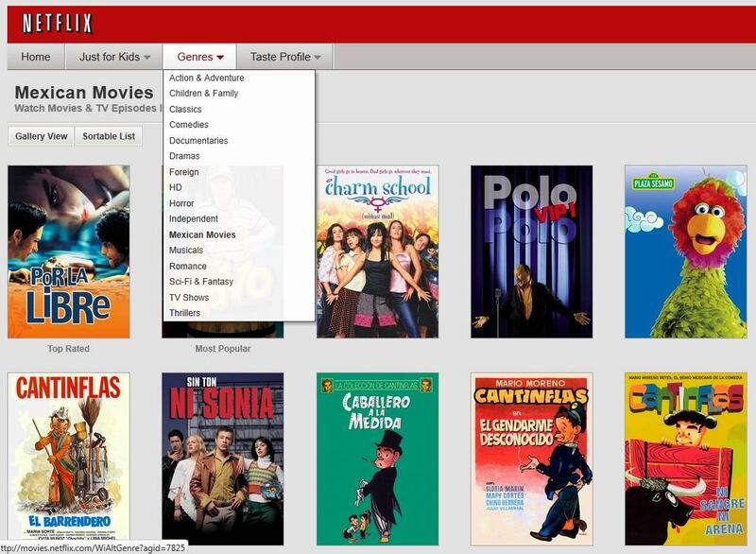Open the Horror genre
Image resolution: width=756 pixels, height=554 pixels.
click(x=181, y=203)
